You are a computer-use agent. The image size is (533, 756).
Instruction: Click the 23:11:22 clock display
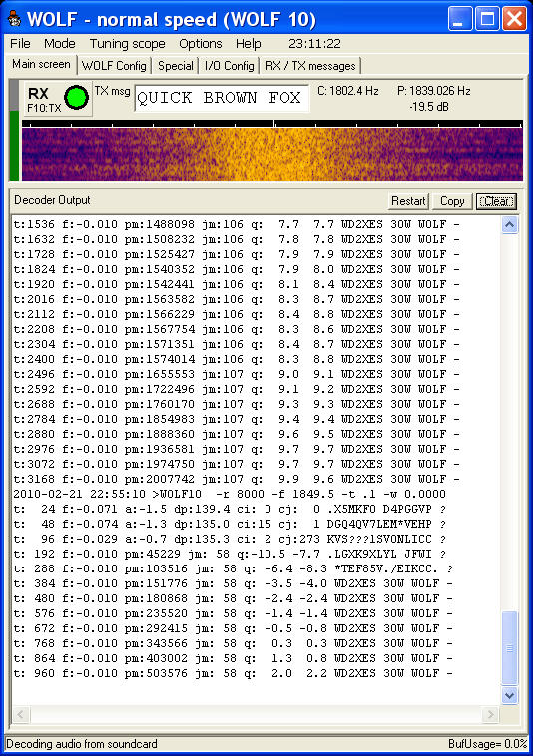click(314, 44)
